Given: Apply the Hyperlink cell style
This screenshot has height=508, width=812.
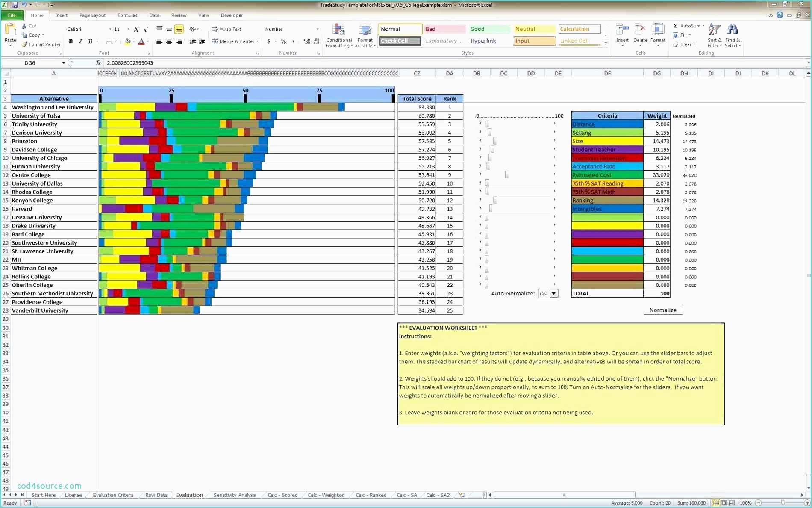Looking at the screenshot, I should point(483,41).
